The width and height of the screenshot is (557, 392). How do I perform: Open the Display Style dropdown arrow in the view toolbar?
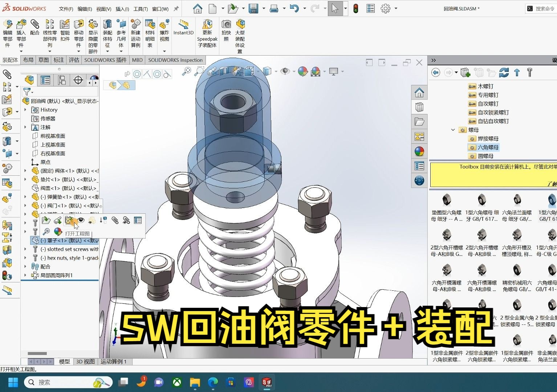pyautogui.click(x=276, y=72)
